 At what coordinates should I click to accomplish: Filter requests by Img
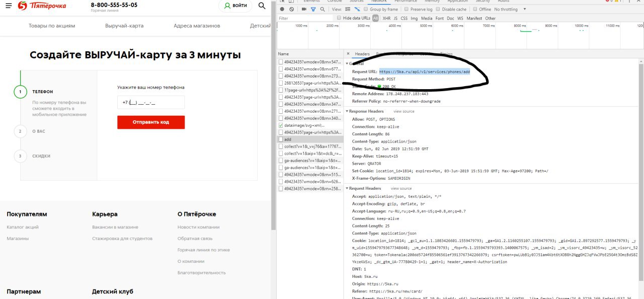point(414,18)
